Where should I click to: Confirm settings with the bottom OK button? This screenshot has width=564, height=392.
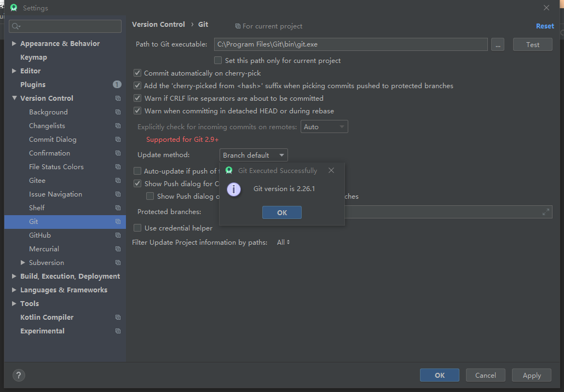click(440, 375)
